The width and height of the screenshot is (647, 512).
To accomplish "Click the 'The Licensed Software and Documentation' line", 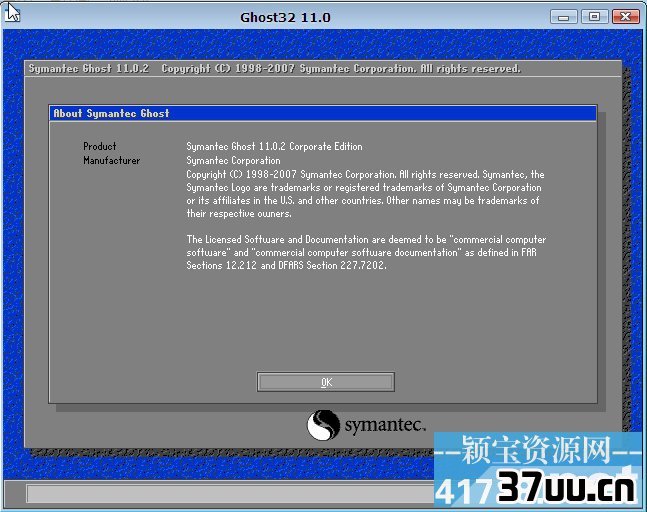I will click(366, 239).
